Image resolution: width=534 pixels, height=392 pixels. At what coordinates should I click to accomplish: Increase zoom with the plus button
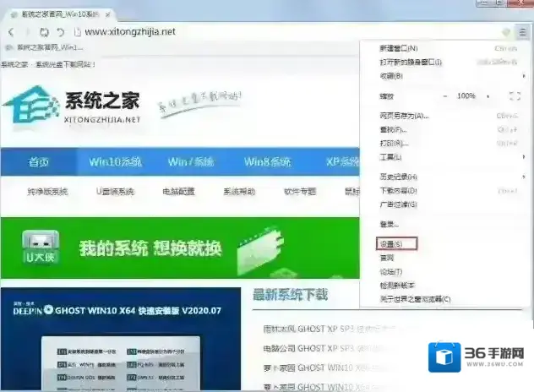point(488,96)
